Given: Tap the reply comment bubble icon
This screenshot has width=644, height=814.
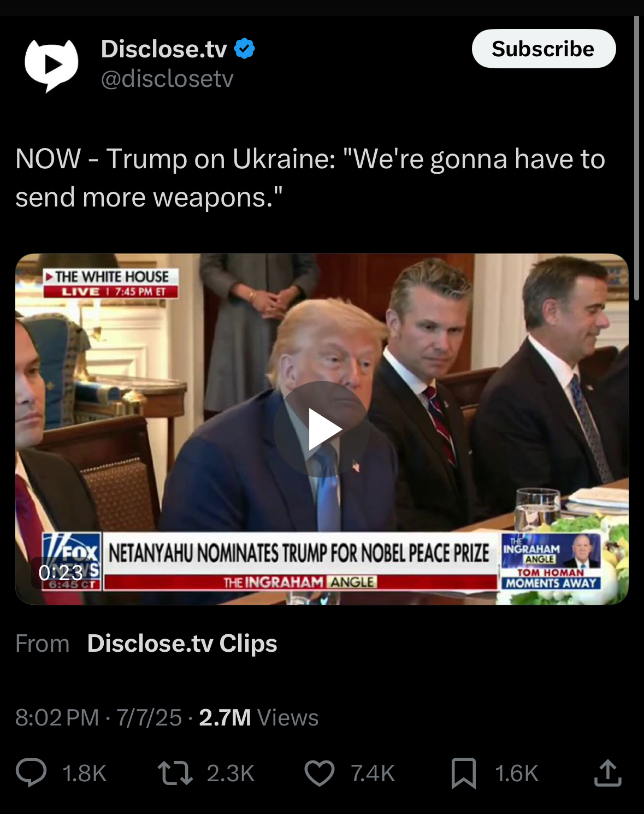Looking at the screenshot, I should [31, 772].
